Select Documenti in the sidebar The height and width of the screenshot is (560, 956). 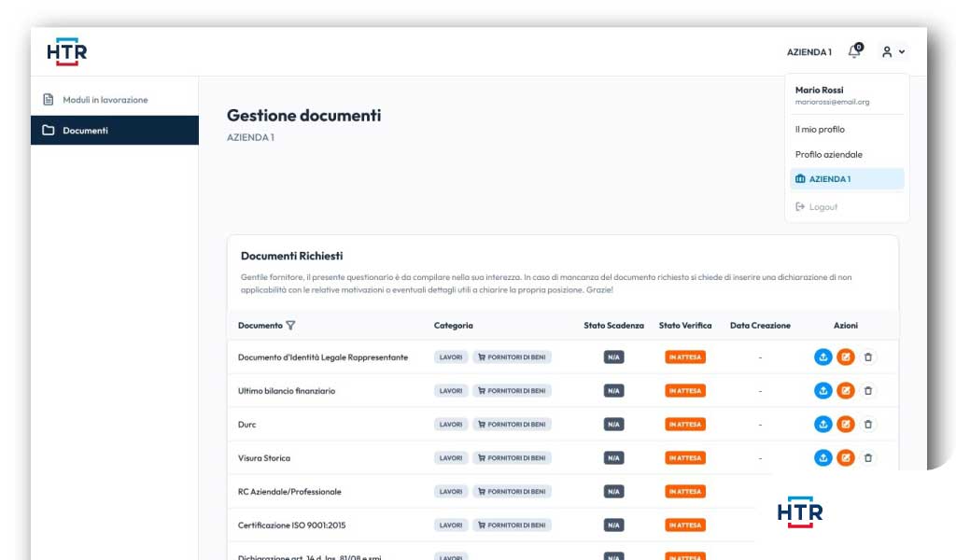tap(115, 131)
